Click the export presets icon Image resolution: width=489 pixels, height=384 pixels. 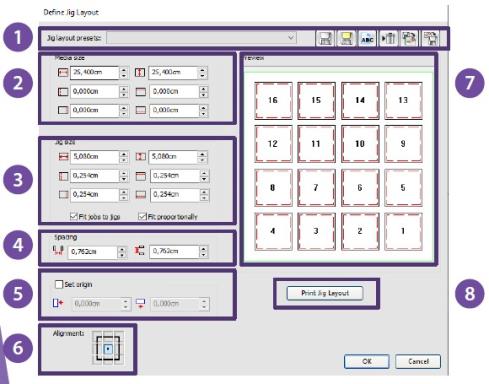(431, 38)
